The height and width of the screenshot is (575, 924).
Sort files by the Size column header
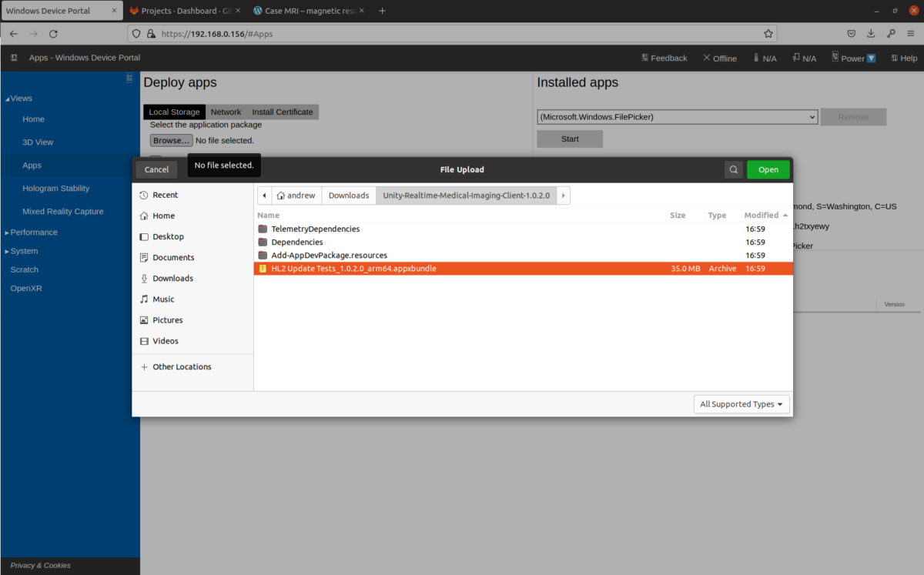[x=678, y=216]
